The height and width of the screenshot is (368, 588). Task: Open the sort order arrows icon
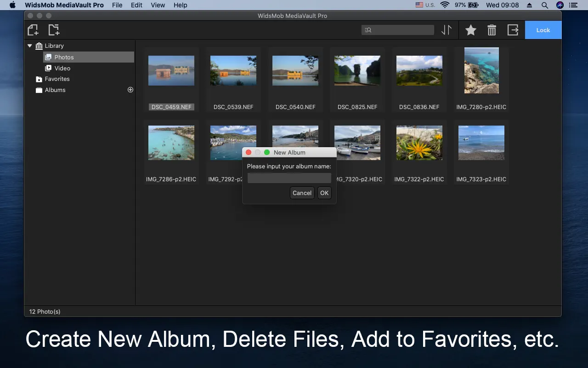pyautogui.click(x=447, y=30)
